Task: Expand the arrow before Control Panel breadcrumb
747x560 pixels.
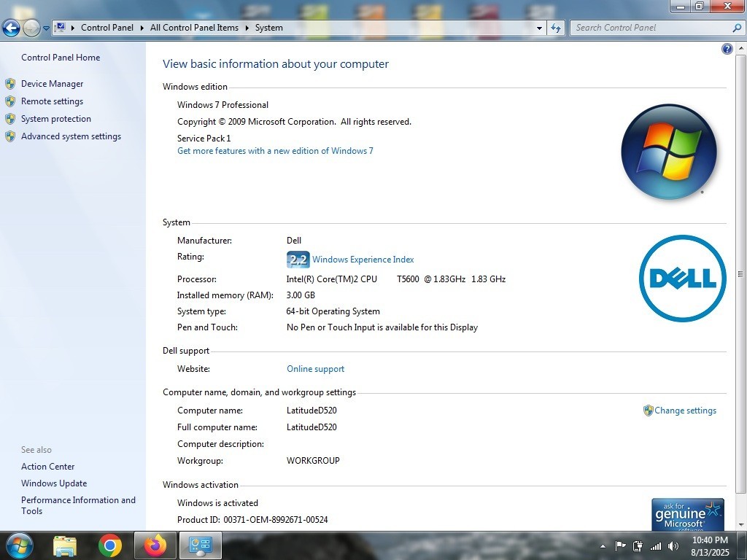Action: pos(73,28)
